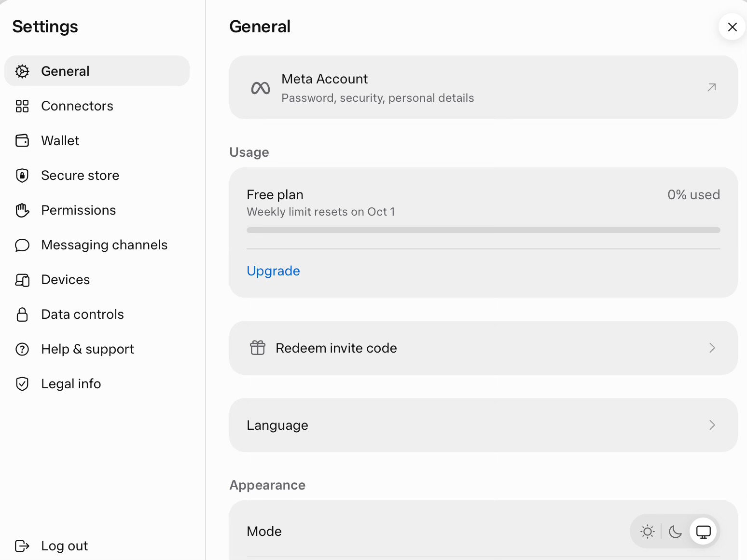The height and width of the screenshot is (560, 747).
Task: Go to Data controls settings
Action: (x=97, y=314)
